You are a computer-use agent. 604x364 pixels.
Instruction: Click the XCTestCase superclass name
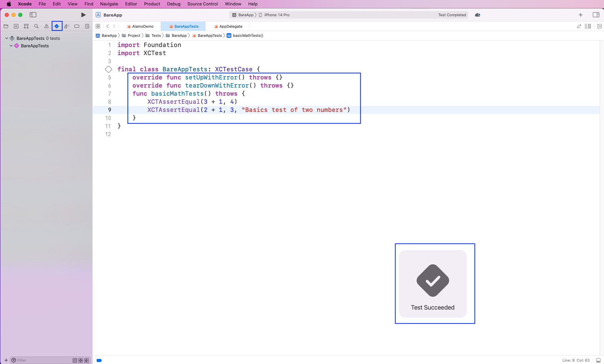click(234, 69)
